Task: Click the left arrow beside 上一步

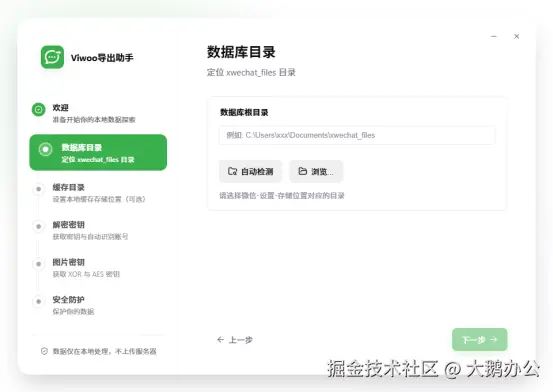Action: [221, 339]
